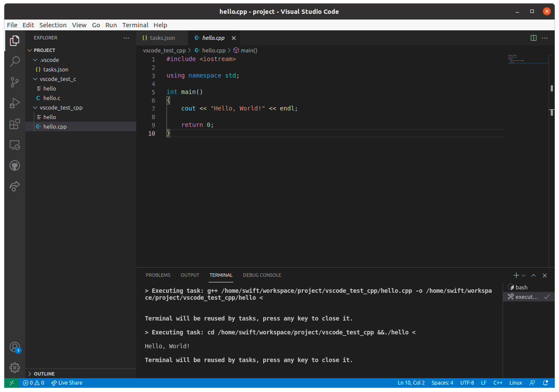
Task: Click Linux configuration in status bar
Action: pos(516,383)
